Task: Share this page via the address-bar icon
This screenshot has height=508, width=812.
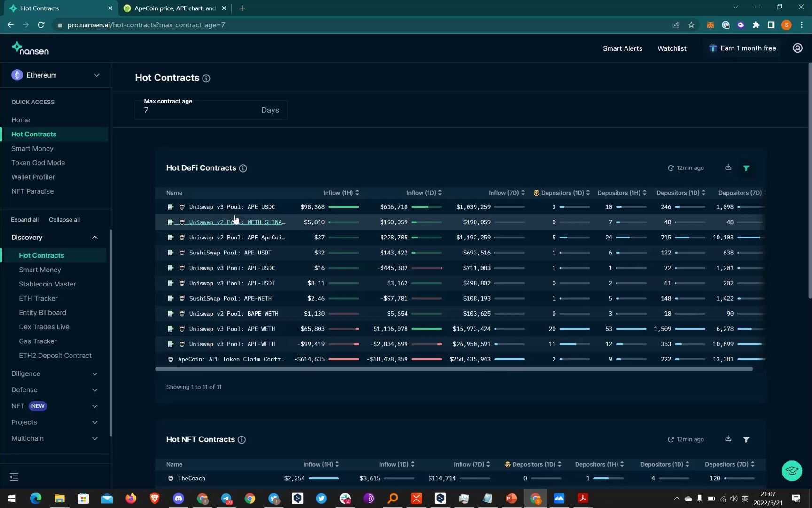Action: pos(676,25)
